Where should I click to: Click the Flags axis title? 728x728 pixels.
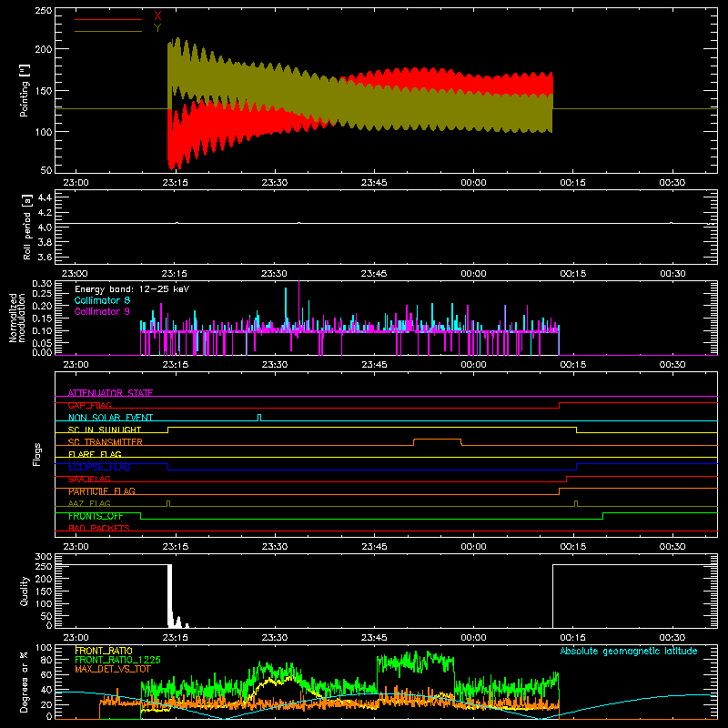[37, 454]
